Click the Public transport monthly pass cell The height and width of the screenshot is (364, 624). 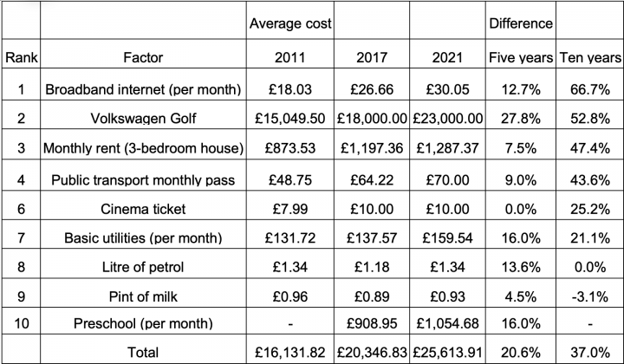click(143, 175)
